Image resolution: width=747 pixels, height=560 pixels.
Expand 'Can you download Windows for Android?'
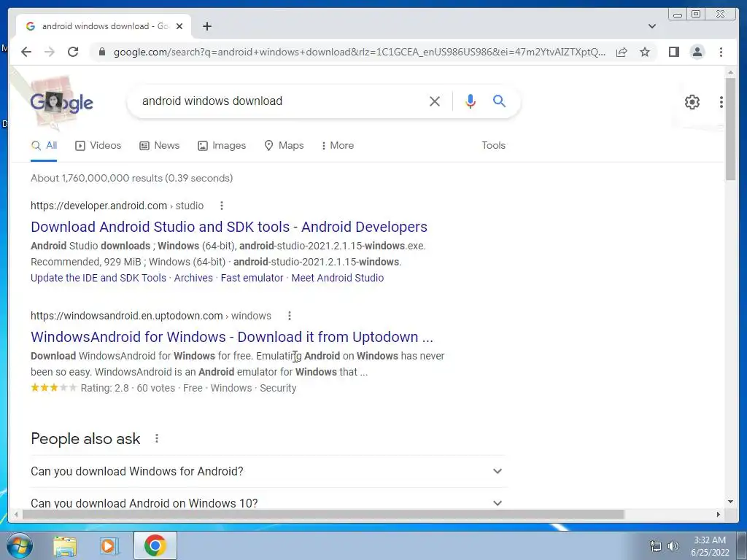267,472
